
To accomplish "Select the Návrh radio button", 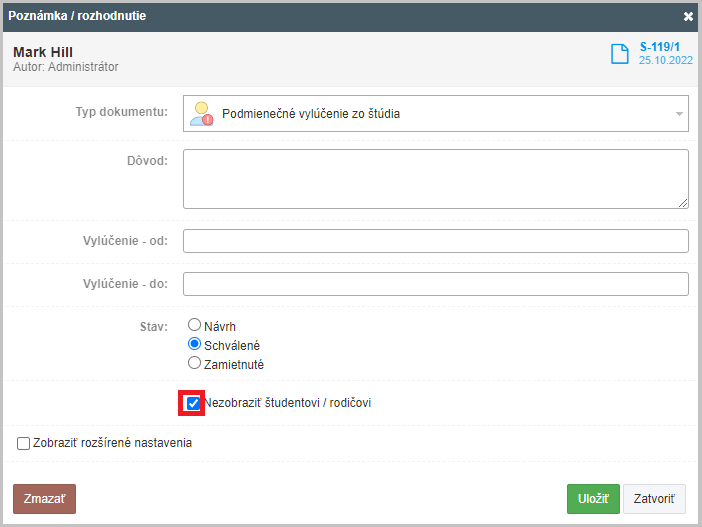I will click(x=194, y=325).
